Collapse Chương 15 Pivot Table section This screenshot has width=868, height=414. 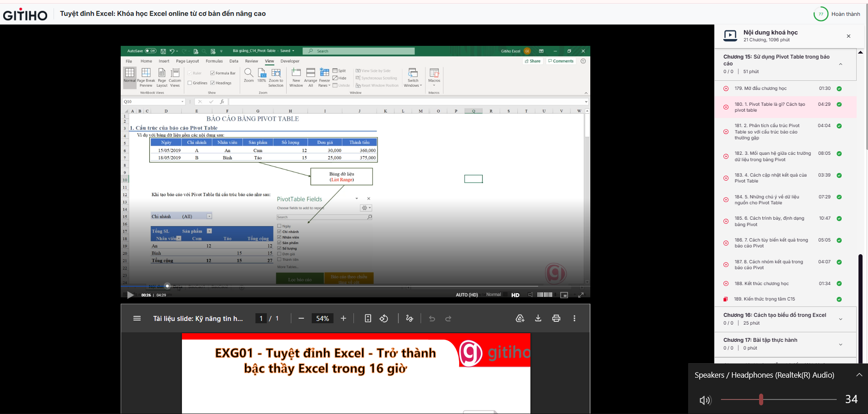840,64
